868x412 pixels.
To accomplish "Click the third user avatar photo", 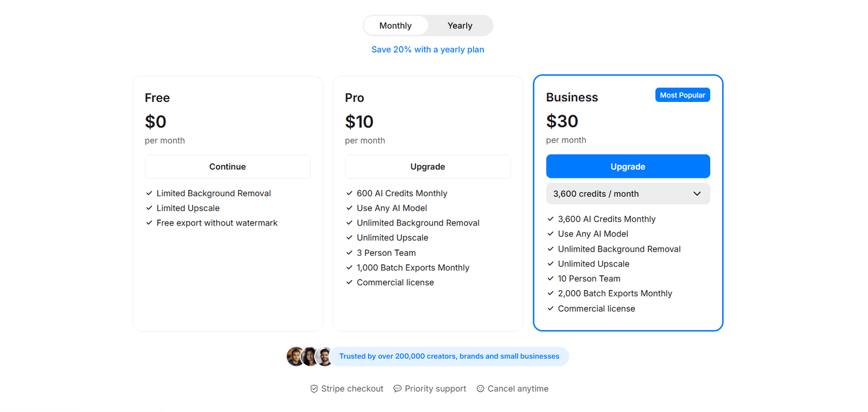I will 325,357.
